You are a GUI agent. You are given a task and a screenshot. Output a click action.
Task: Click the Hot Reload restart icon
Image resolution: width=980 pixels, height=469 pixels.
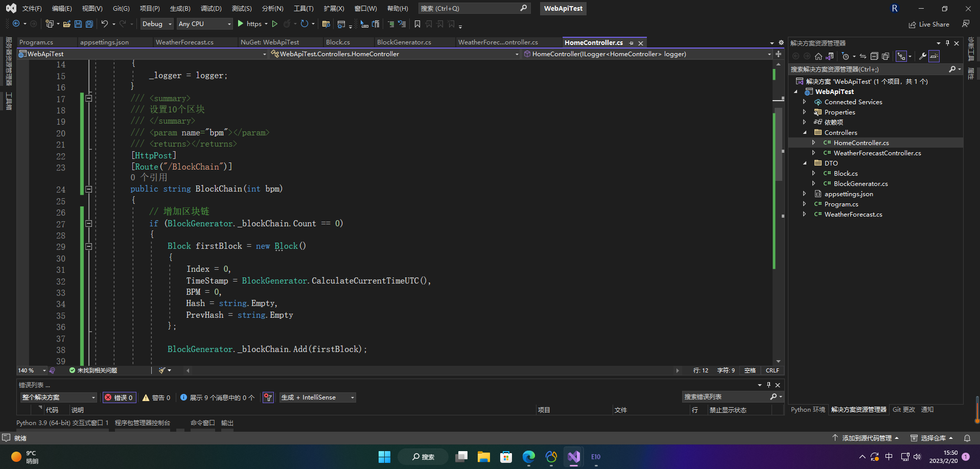tap(305, 24)
